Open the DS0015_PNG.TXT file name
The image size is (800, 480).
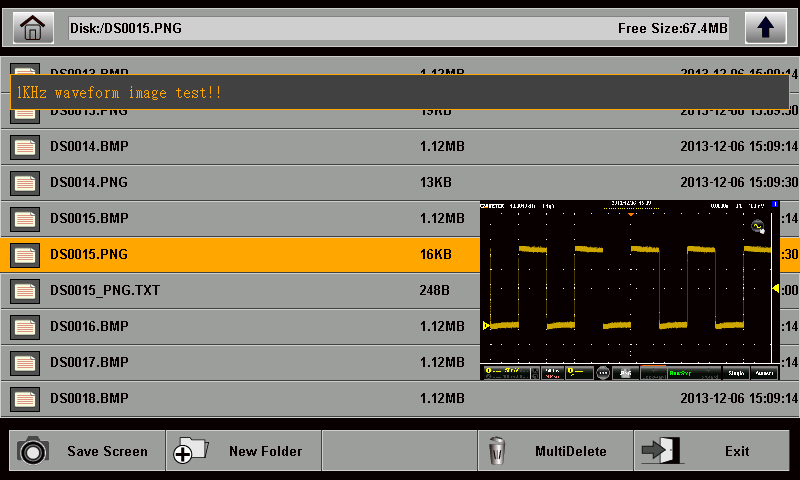(x=105, y=290)
